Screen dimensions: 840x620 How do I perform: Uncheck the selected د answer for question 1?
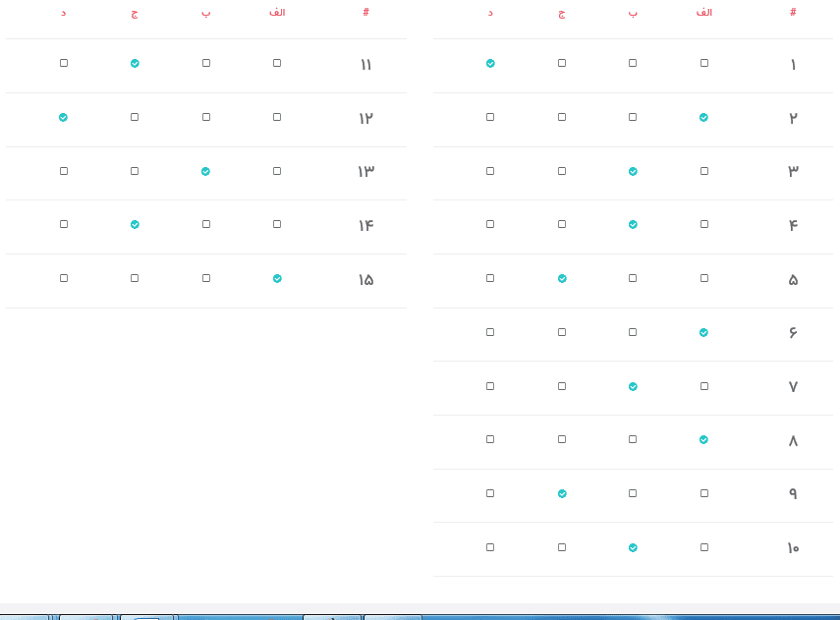[x=490, y=63]
